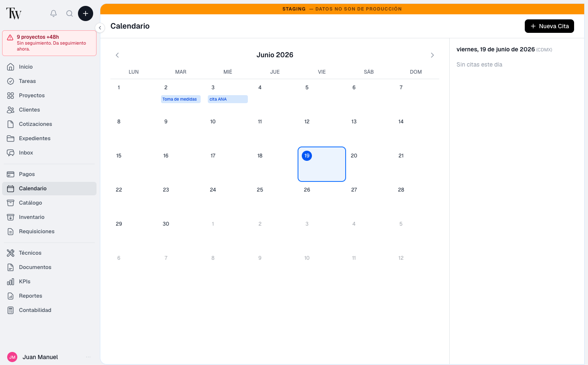Click the Pagos credit card icon
This screenshot has width=588, height=365.
[11, 174]
